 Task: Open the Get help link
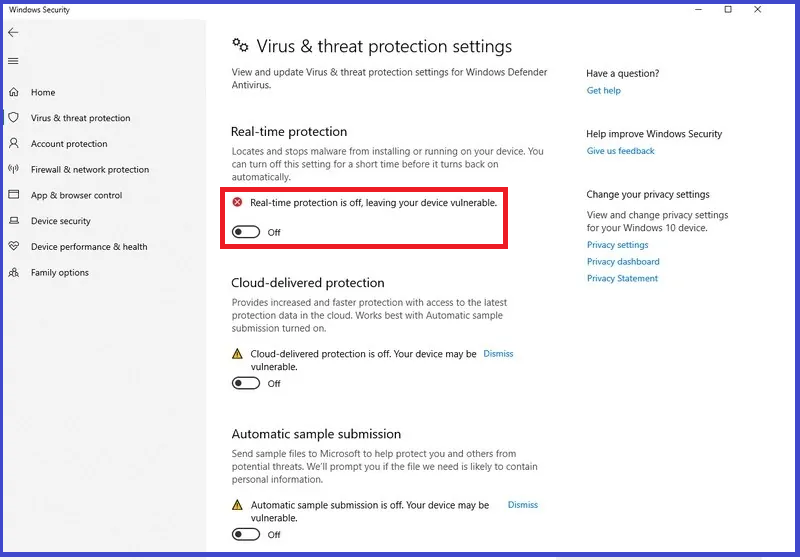[603, 91]
